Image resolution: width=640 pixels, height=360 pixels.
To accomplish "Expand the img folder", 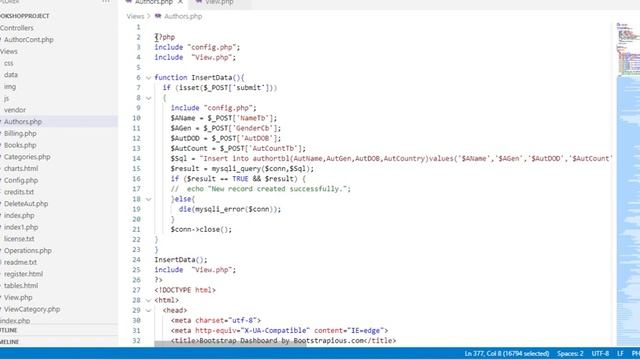I will pyautogui.click(x=10, y=87).
